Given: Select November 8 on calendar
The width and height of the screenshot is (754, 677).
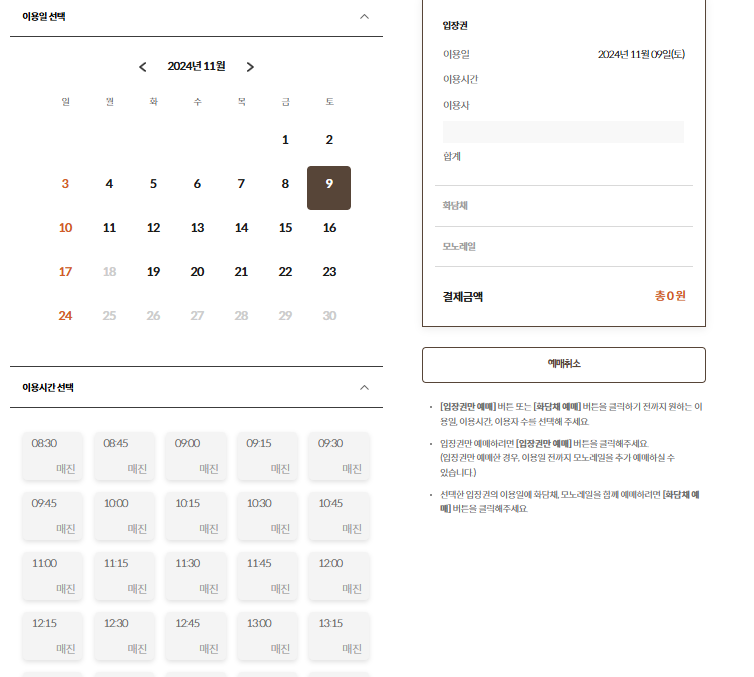Looking at the screenshot, I should click(x=285, y=184).
